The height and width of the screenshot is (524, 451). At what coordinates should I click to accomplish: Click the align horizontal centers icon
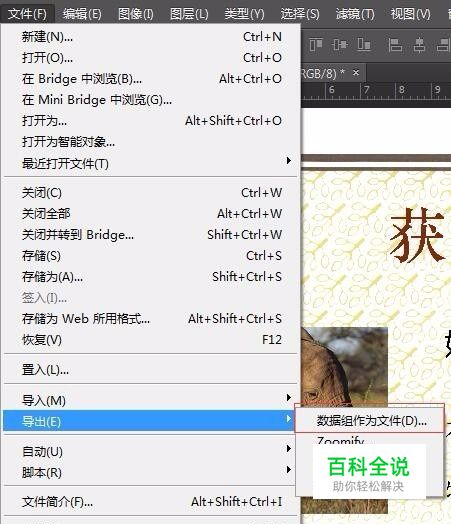419,44
